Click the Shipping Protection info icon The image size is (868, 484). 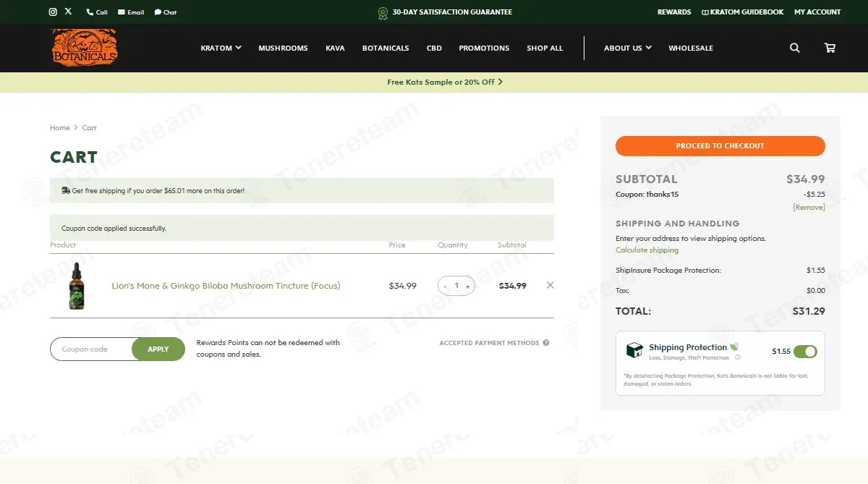(x=738, y=357)
